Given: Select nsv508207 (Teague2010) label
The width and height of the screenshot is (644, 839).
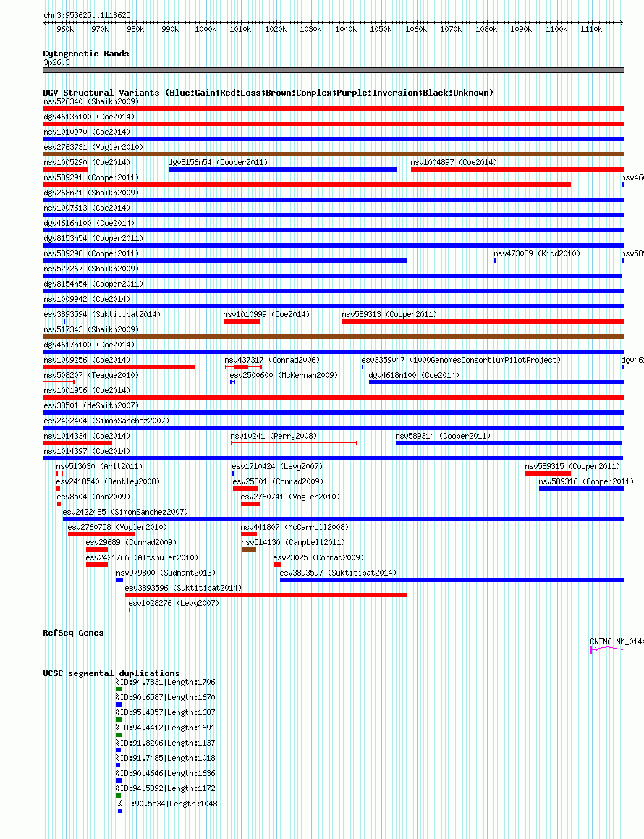Looking at the screenshot, I should coord(91,375).
